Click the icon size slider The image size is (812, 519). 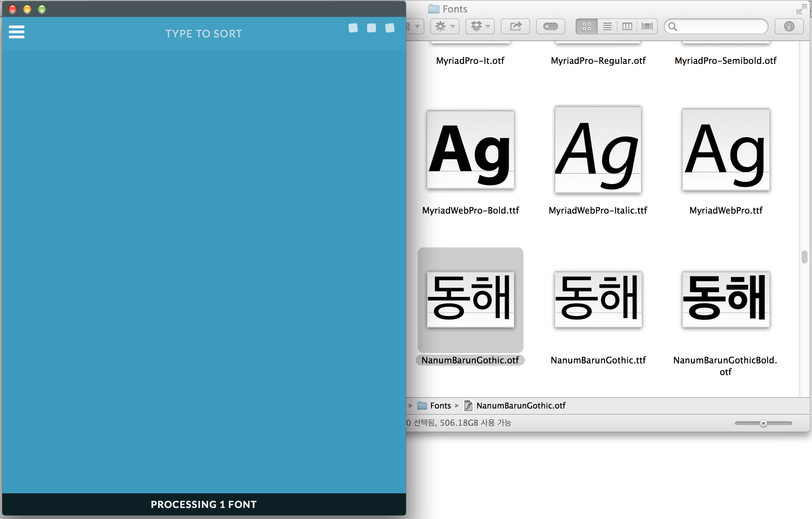tap(763, 424)
